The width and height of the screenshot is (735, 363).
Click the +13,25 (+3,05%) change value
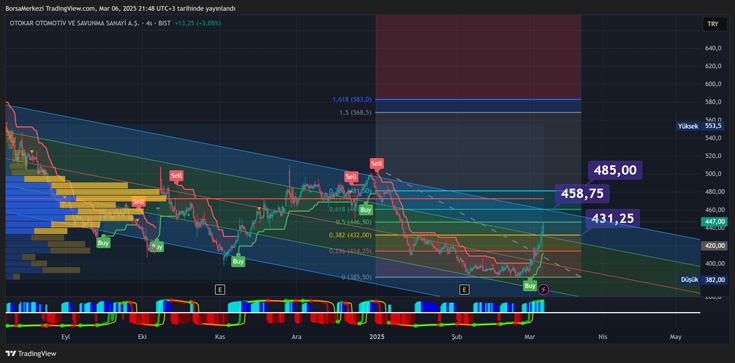pos(197,23)
